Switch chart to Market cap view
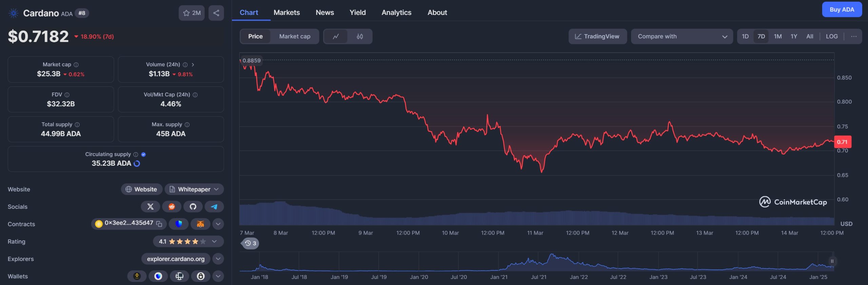Viewport: 868px width, 285px height. 295,37
